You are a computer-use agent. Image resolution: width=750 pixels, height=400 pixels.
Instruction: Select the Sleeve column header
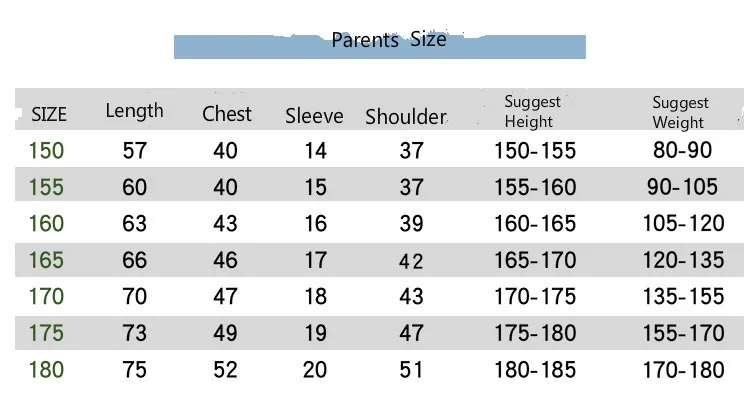pyautogui.click(x=314, y=116)
